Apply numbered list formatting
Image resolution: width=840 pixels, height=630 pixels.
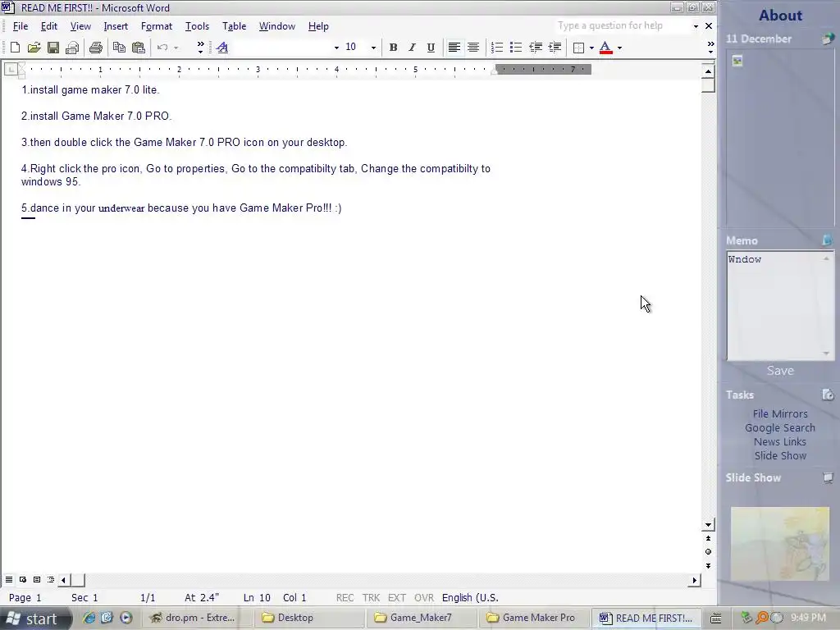496,48
